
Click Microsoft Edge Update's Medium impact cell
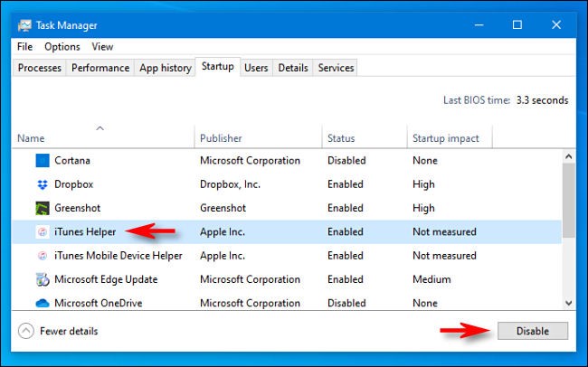click(x=432, y=279)
